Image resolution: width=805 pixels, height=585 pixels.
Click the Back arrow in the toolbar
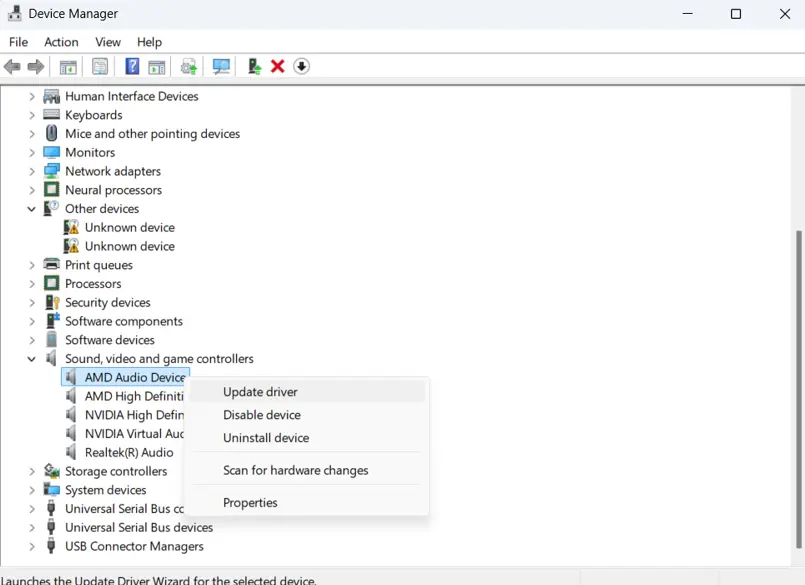tap(12, 67)
